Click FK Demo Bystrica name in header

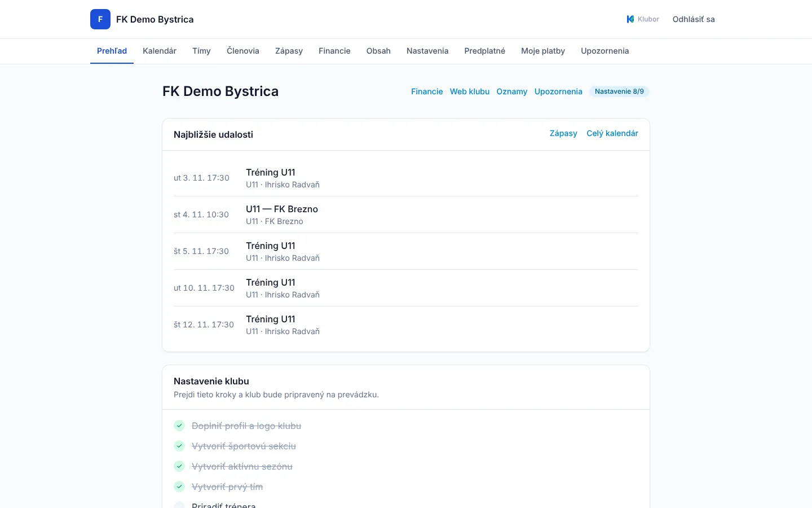pyautogui.click(x=155, y=19)
